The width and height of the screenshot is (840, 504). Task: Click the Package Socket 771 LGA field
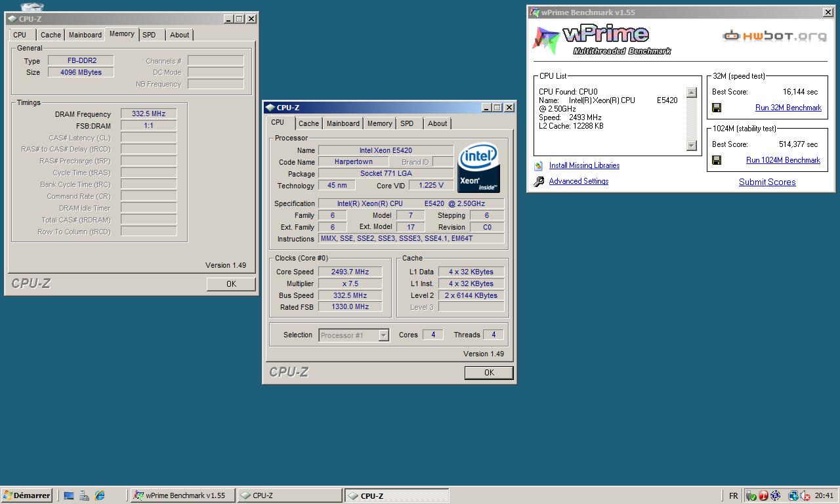(386, 174)
